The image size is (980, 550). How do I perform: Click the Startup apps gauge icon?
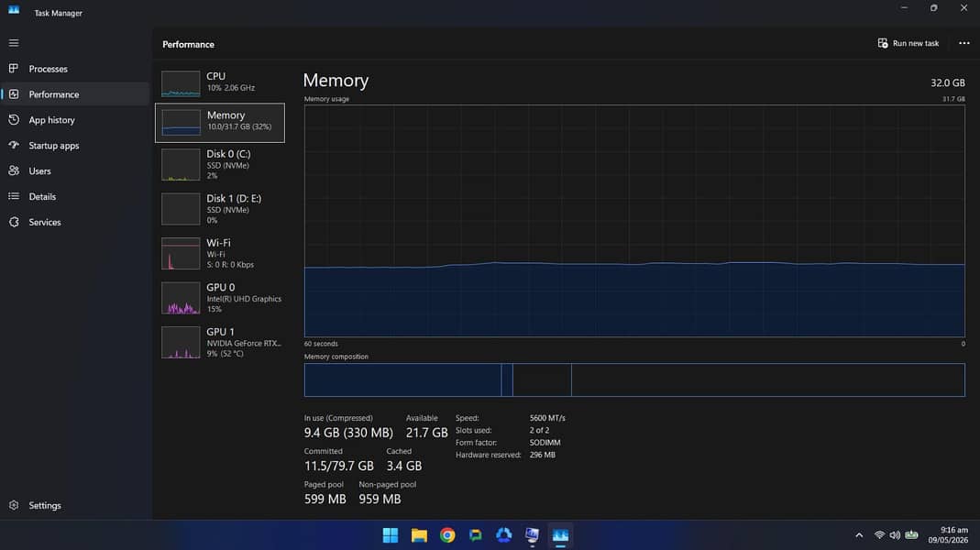tap(14, 145)
